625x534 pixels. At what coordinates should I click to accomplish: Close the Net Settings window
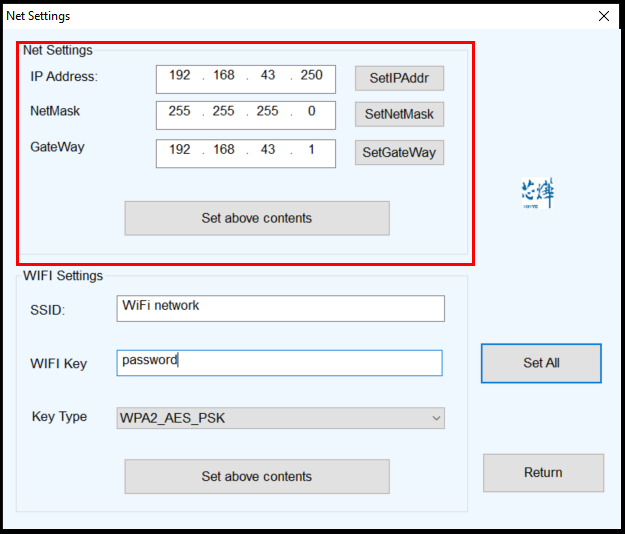point(603,16)
